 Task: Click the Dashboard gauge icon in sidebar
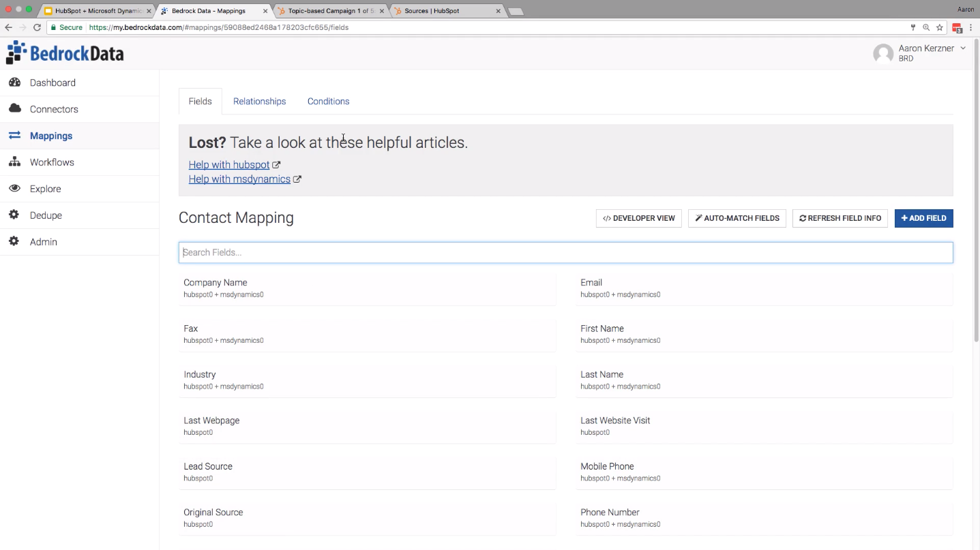tap(14, 82)
